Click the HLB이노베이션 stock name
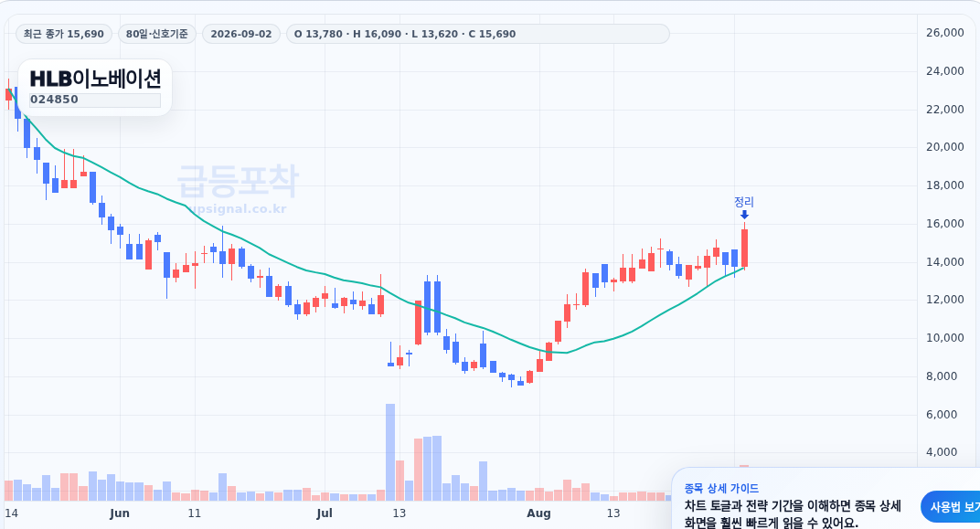 [96, 78]
